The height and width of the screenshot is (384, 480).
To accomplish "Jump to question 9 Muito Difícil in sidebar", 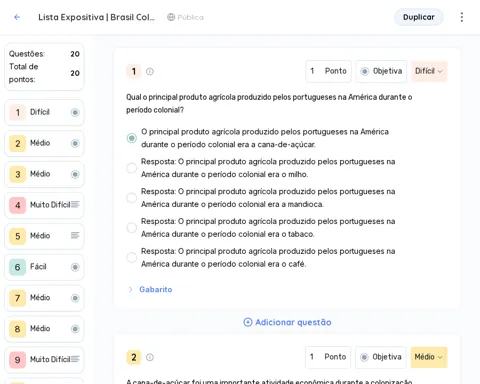I will 44,360.
